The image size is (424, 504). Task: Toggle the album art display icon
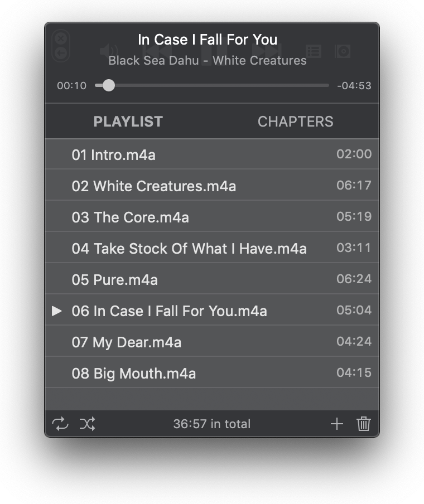343,52
